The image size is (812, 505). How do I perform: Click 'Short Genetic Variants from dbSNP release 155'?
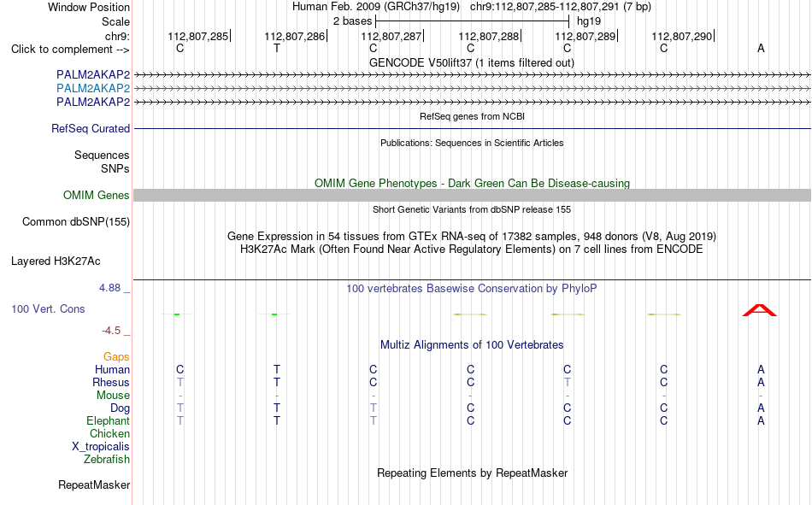(x=472, y=209)
